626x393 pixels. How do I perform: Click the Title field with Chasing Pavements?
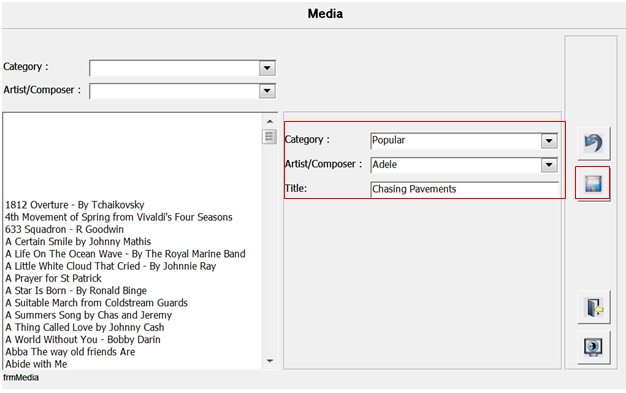tap(465, 189)
